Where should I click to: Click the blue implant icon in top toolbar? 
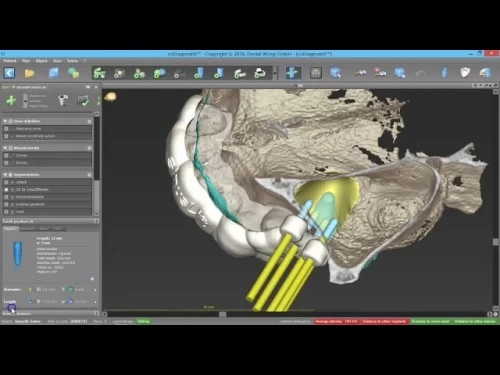click(444, 73)
